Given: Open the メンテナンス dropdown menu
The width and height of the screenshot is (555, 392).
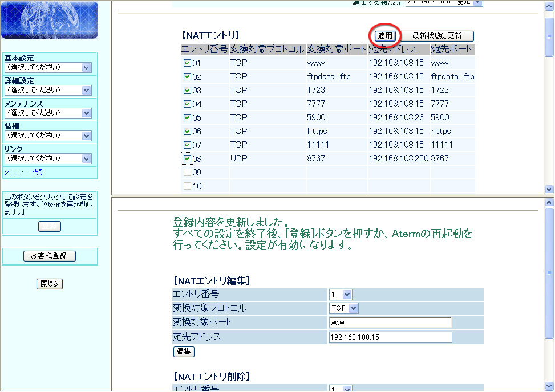Looking at the screenshot, I should tap(48, 113).
